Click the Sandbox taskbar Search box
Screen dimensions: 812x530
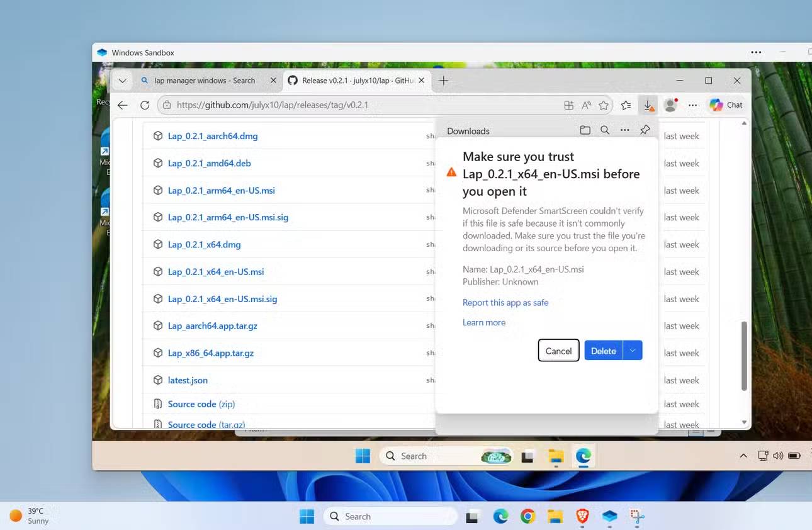pyautogui.click(x=446, y=456)
